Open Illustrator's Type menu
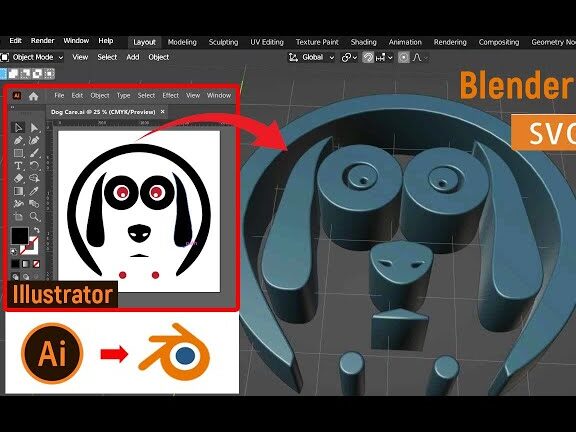Image resolution: width=576 pixels, height=432 pixels. (123, 96)
